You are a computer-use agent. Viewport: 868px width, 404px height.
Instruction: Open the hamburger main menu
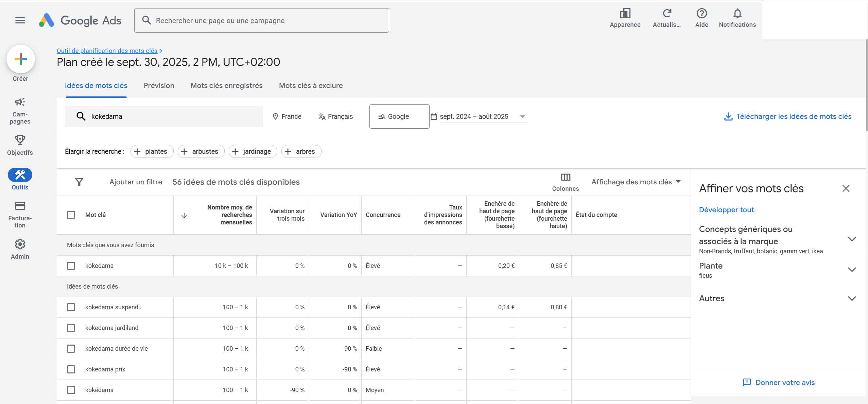click(x=20, y=20)
